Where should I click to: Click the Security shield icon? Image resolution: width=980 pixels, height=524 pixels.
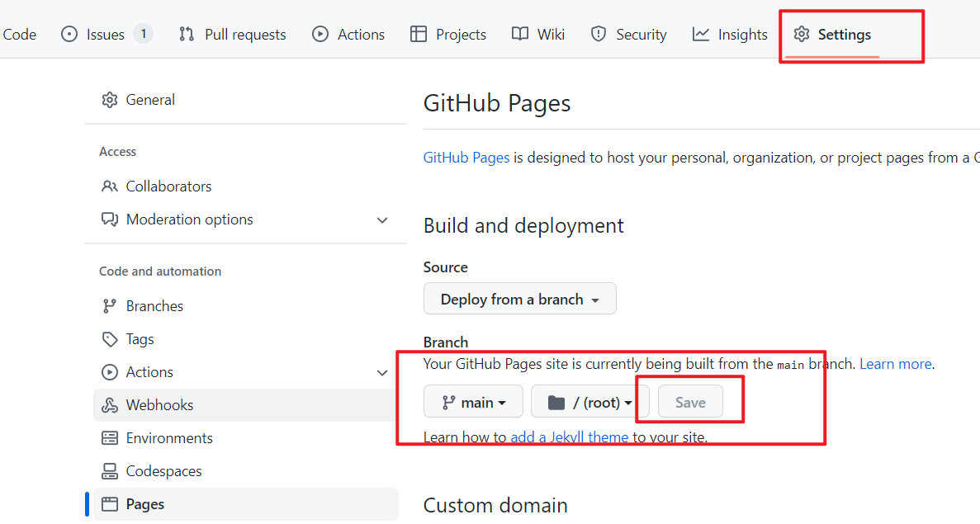(x=598, y=35)
